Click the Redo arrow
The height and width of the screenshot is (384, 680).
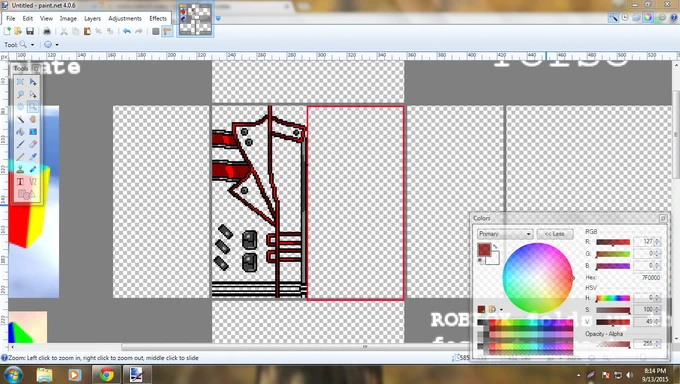(x=139, y=31)
